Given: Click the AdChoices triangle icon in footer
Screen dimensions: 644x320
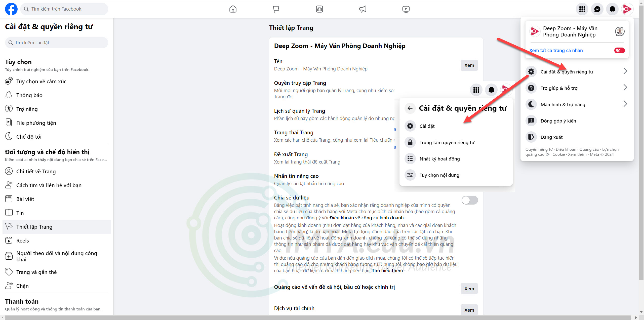Looking at the screenshot, I should tap(547, 154).
